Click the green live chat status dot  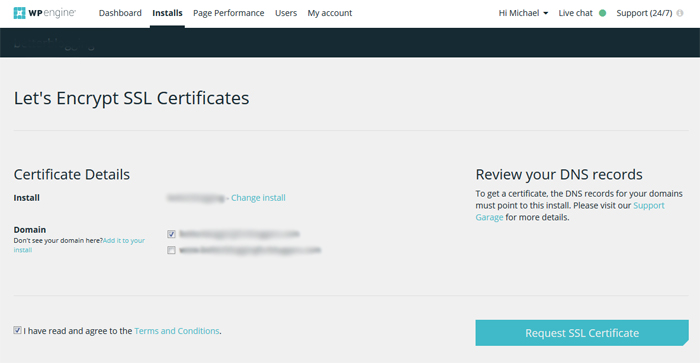point(602,13)
